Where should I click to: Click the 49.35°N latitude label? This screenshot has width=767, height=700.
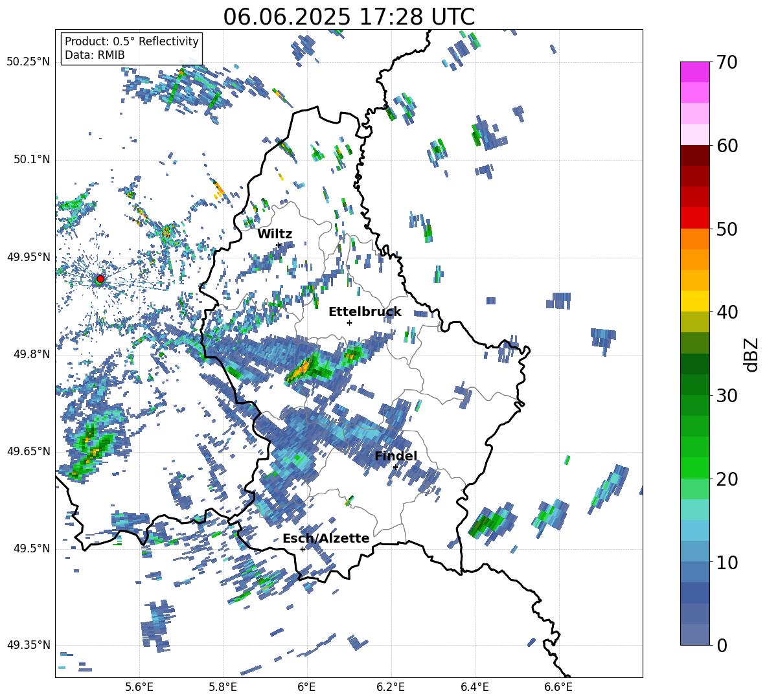[29, 645]
